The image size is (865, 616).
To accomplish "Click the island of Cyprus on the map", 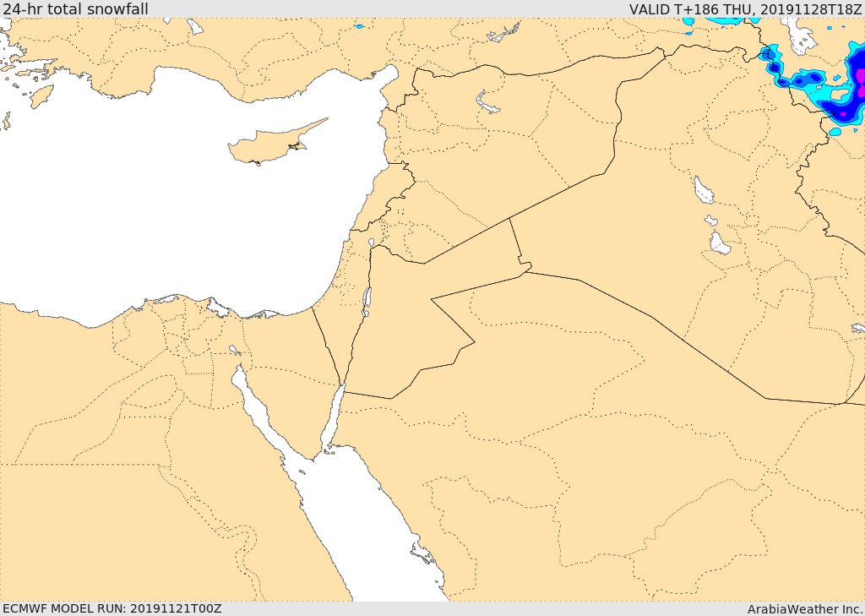I will tap(270, 144).
